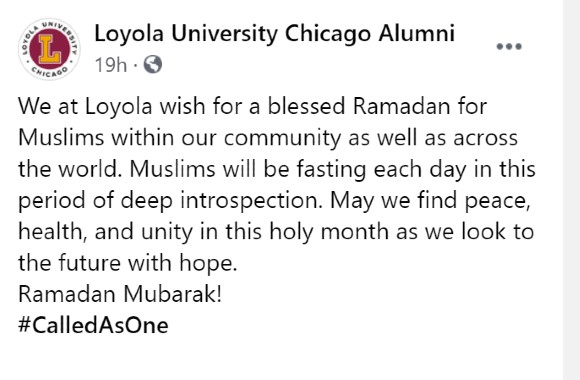Click the blank area below the hashtag

pyautogui.click(x=281, y=359)
